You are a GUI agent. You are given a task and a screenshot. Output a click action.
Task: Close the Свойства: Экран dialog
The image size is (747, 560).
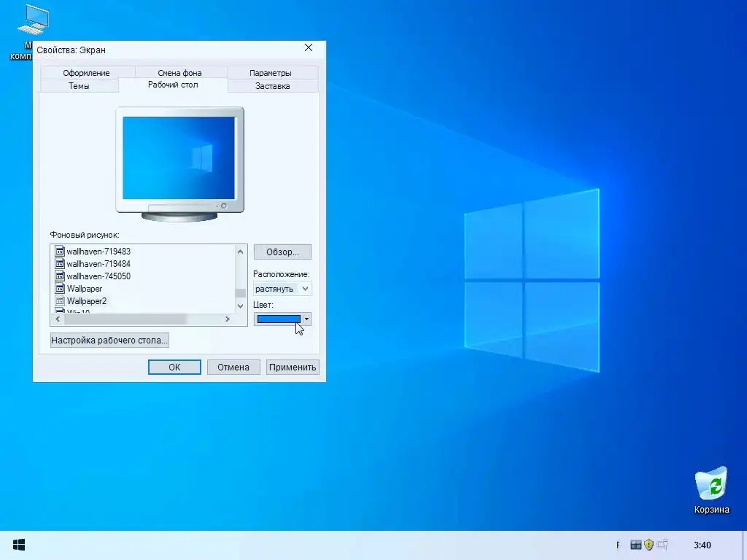309,47
